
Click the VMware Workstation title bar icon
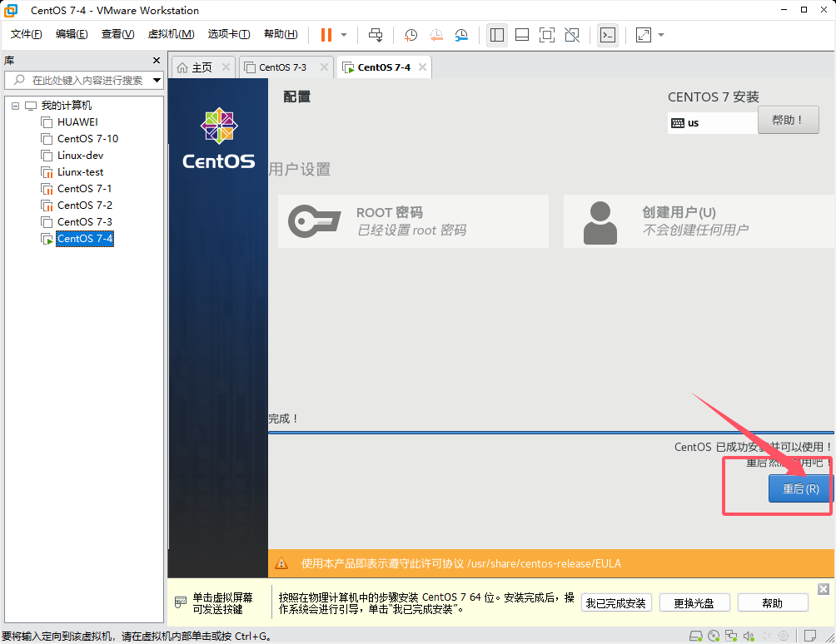[11, 10]
